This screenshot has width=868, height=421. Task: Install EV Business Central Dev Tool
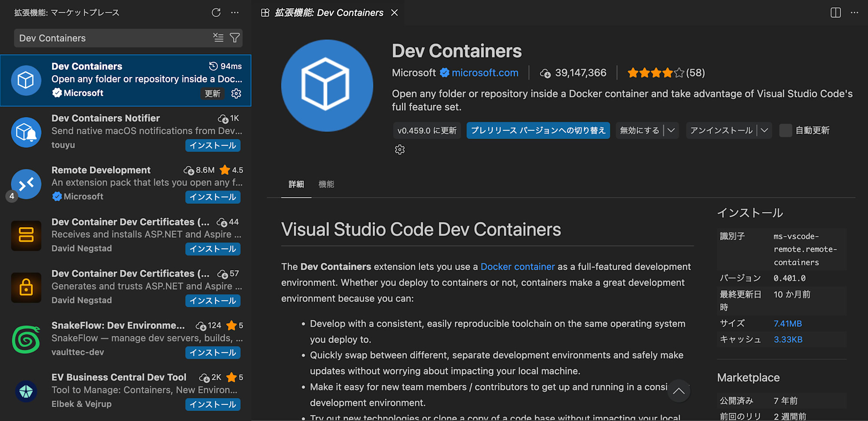click(213, 404)
